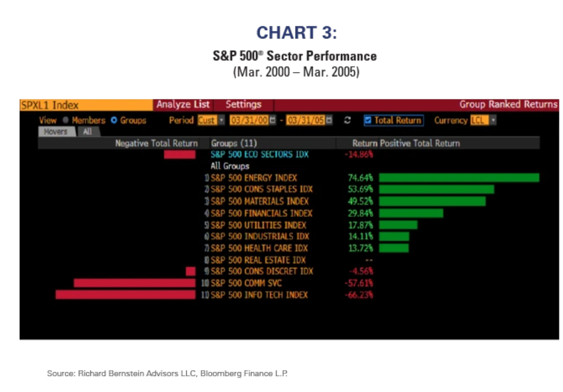Screen dimensions: 563x392
Task: Click the green Energy Index return bar
Action: pyautogui.click(x=459, y=178)
